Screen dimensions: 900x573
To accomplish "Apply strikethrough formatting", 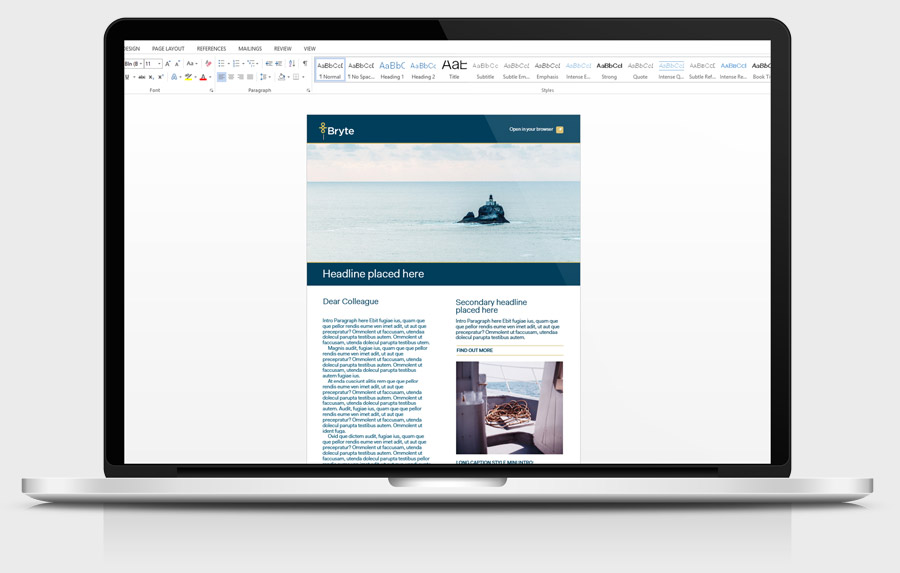I will click(x=141, y=77).
